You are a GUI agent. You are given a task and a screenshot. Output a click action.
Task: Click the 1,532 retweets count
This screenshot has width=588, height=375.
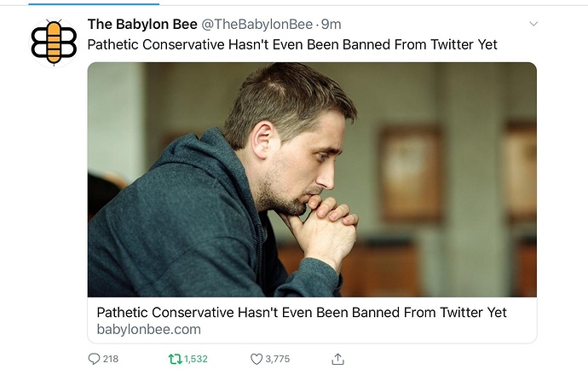196,360
